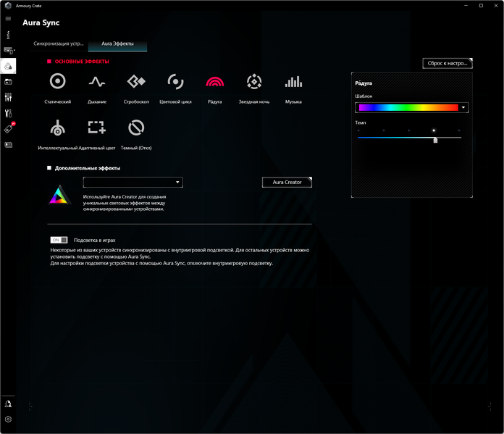Maximize the Armoury Crate window
The image size is (504, 434).
481,6
